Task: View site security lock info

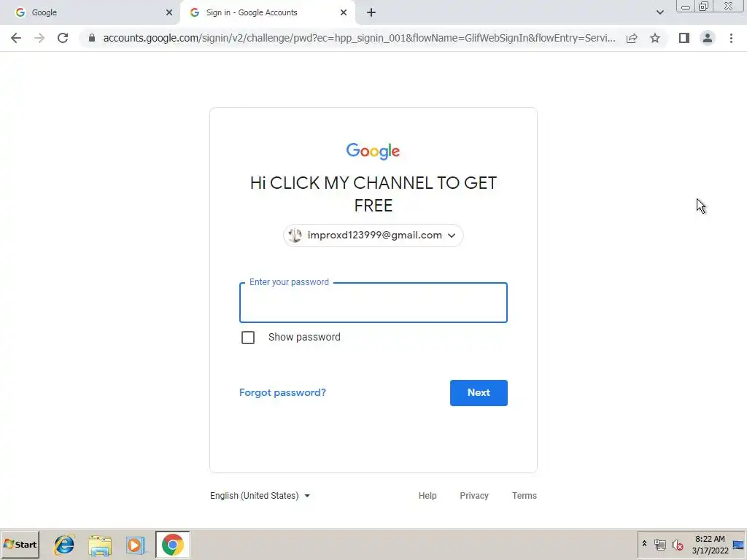Action: pyautogui.click(x=92, y=38)
